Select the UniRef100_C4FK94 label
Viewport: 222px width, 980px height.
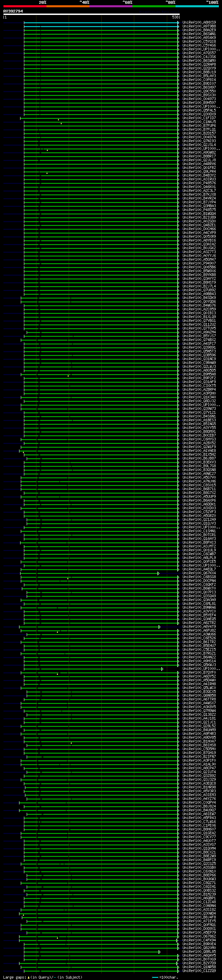[199, 940]
